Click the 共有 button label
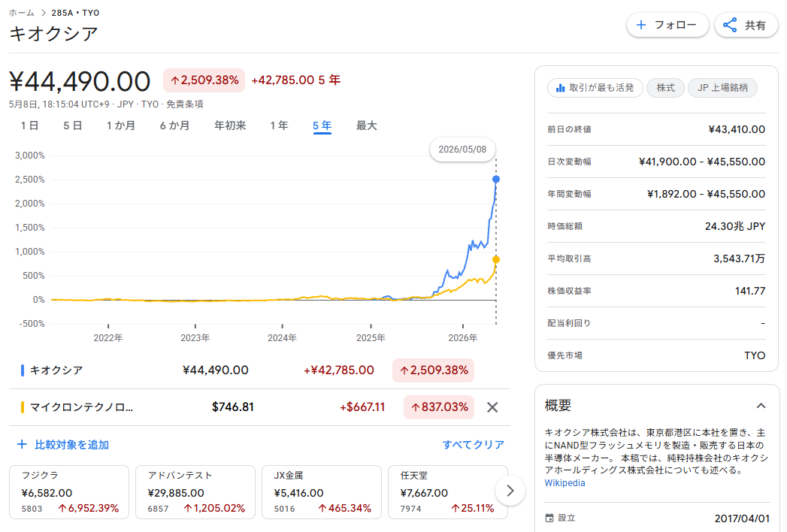The width and height of the screenshot is (787, 532). point(755,26)
